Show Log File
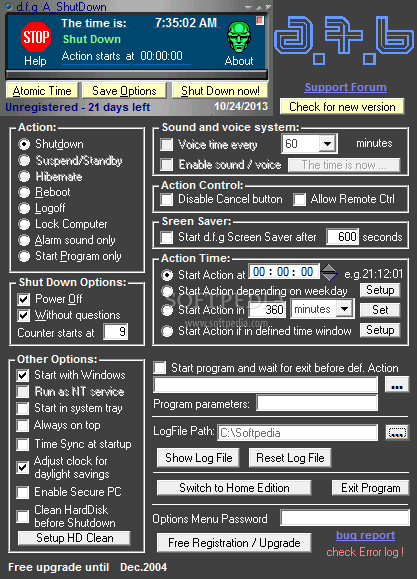The height and width of the screenshot is (579, 417). pyautogui.click(x=198, y=458)
